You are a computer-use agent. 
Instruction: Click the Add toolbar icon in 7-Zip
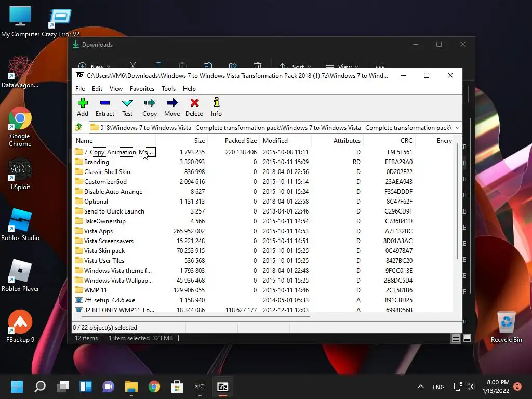tap(83, 107)
